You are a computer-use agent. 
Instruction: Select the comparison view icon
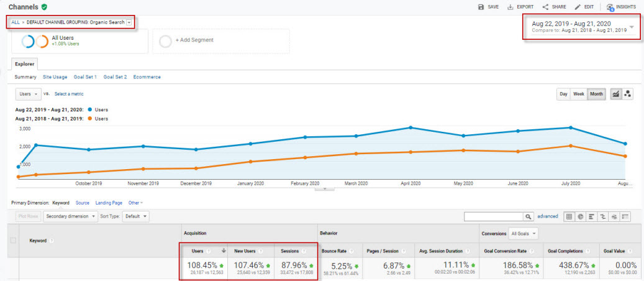pos(603,216)
